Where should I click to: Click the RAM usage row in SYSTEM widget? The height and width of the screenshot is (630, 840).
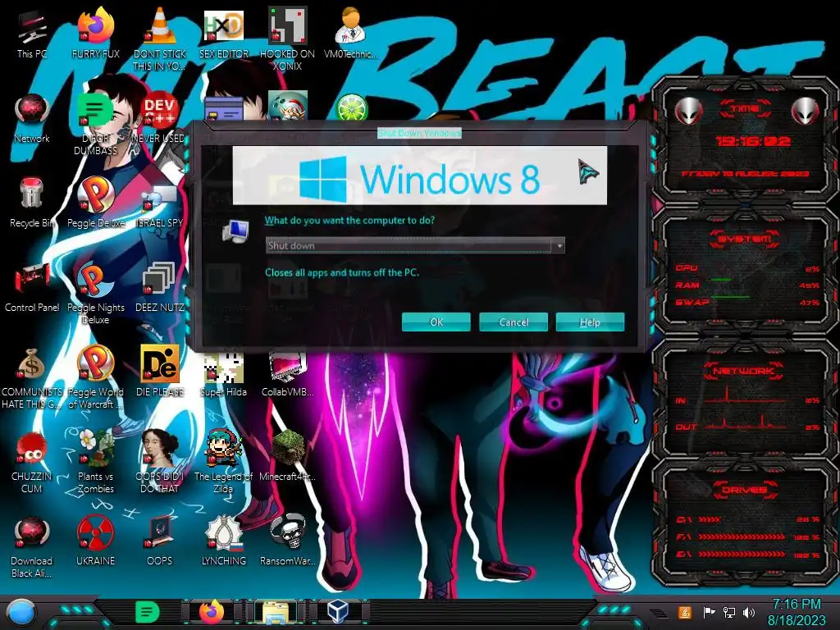747,285
